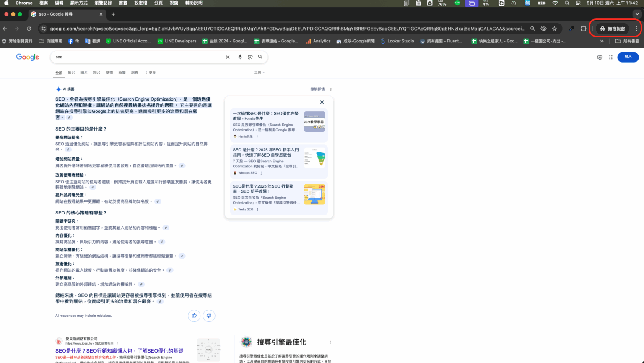
Task: Open the 檔案 menu in menu bar
Action: coord(44,3)
